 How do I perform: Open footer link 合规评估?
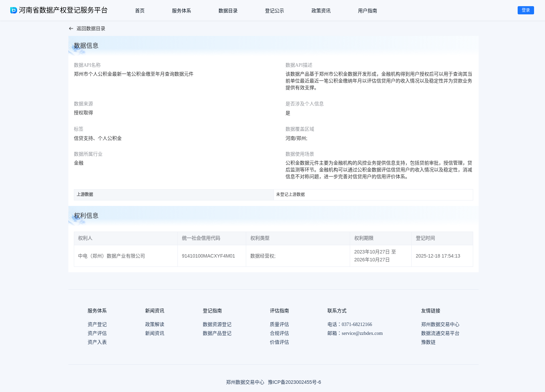279,333
